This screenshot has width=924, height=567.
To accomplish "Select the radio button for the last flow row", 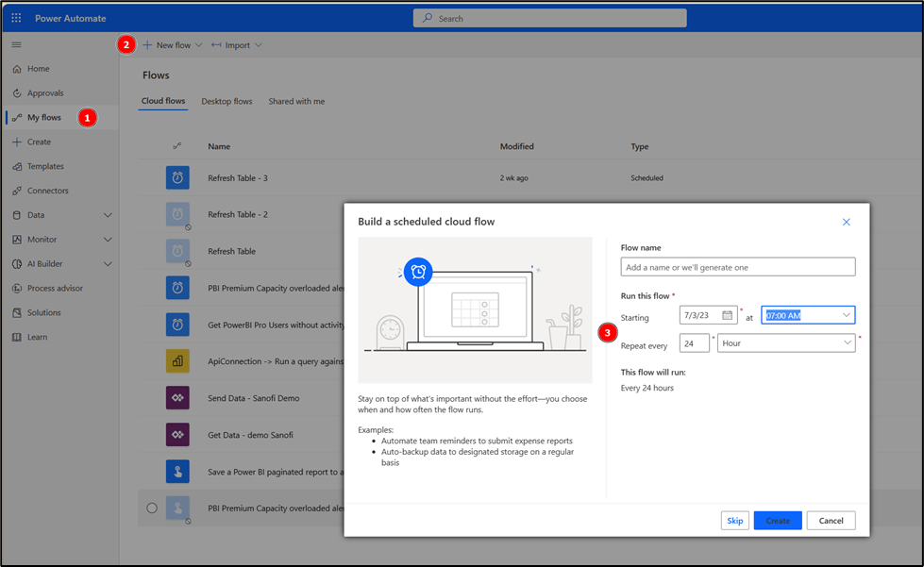I will [152, 508].
